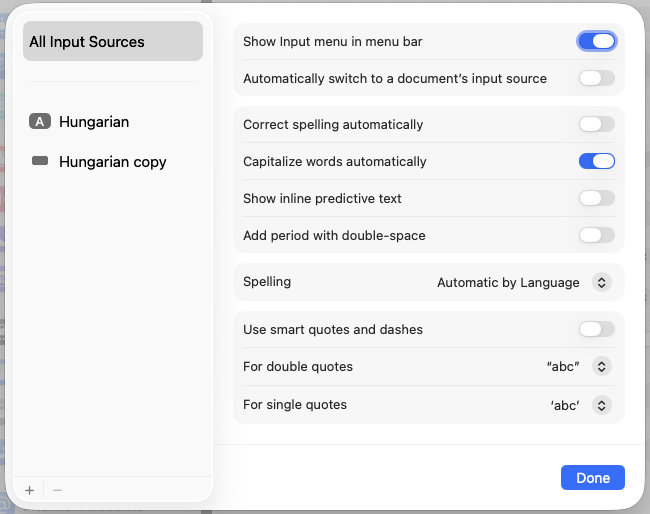Open the Spelling language dropdown
Image resolution: width=650 pixels, height=514 pixels.
601,283
